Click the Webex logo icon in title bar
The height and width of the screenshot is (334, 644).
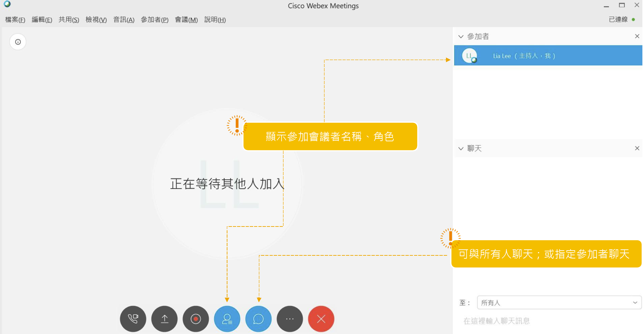7,4
